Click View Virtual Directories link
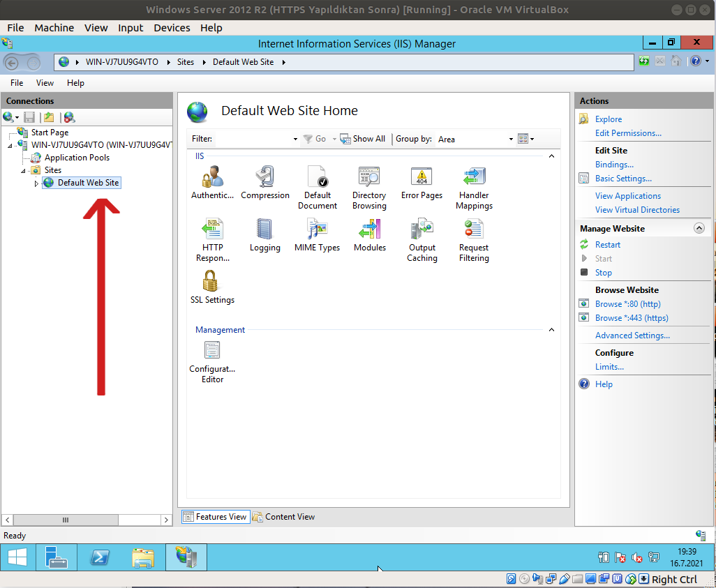The height and width of the screenshot is (588, 716). [637, 210]
